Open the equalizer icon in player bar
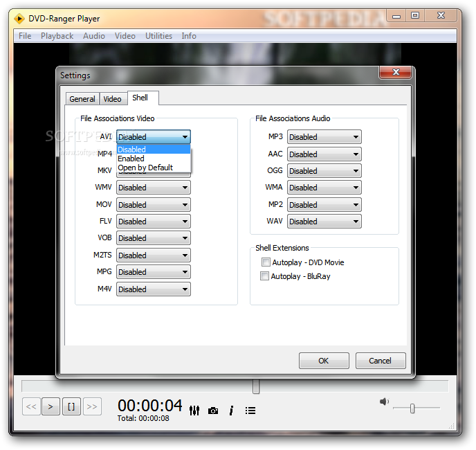The image size is (476, 450). click(194, 411)
